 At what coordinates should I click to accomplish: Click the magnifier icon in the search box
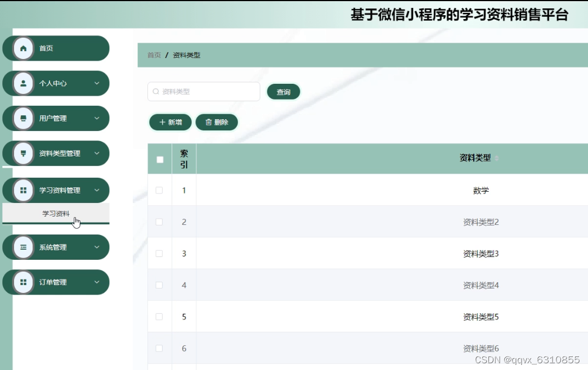click(x=155, y=91)
